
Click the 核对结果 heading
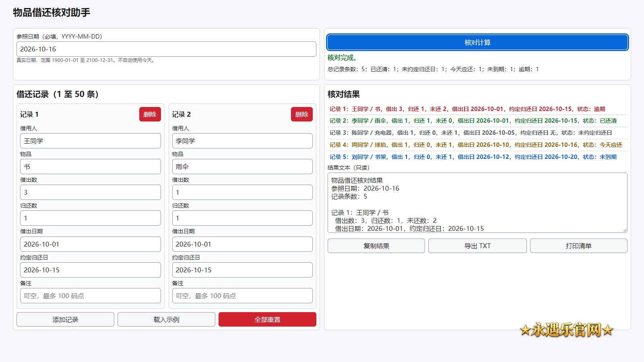344,94
